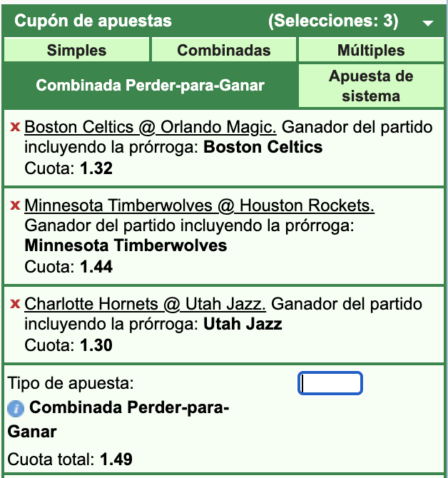Open Boston Celtics @ Orlando Magic link
The width and height of the screenshot is (448, 478).
[151, 128]
